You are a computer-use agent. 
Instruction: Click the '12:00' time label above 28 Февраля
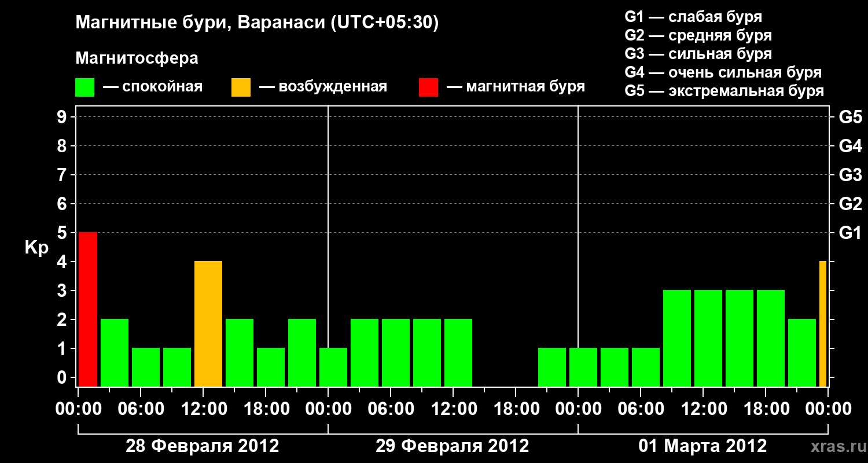click(203, 409)
